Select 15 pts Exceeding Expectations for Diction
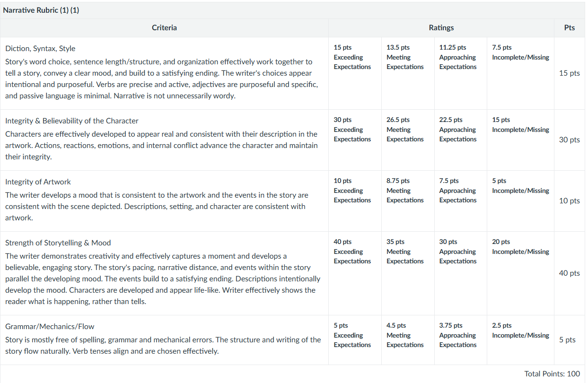The image size is (588, 383). (x=352, y=57)
